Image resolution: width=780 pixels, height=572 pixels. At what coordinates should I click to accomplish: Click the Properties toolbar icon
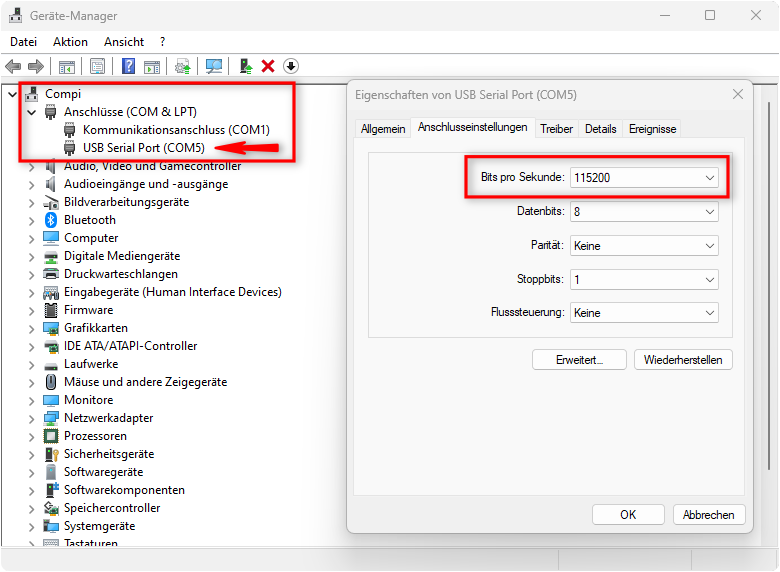point(97,66)
